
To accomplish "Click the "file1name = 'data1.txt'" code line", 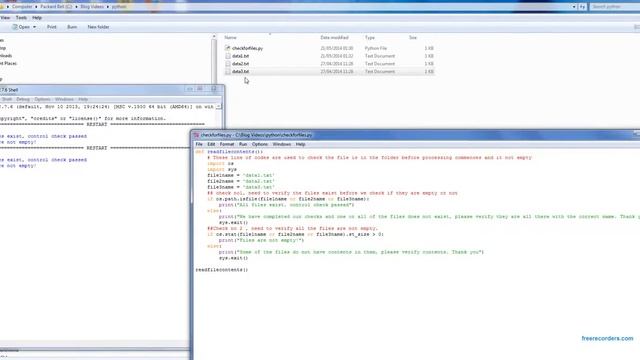I will pos(241,175).
